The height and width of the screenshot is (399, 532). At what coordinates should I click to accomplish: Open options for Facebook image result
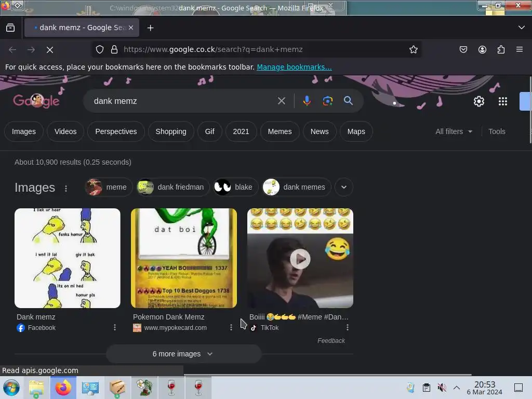coord(115,327)
